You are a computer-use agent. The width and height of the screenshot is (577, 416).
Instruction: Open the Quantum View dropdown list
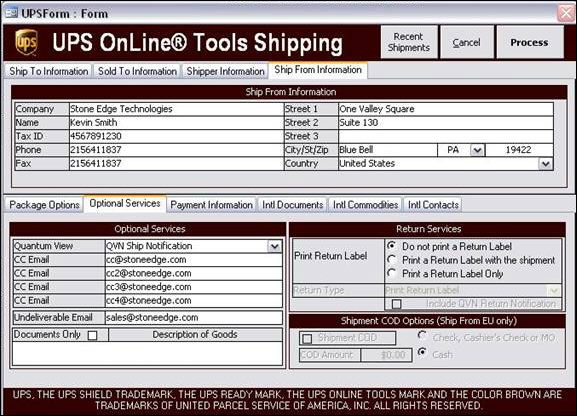[x=275, y=246]
